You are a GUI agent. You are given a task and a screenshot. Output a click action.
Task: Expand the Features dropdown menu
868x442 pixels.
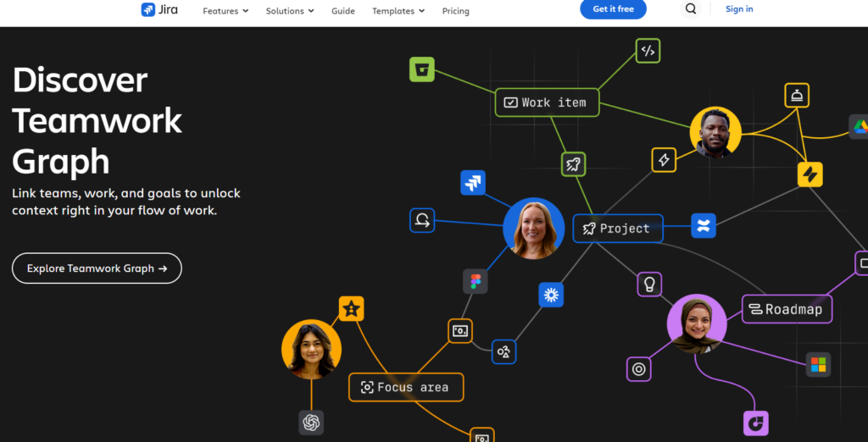coord(225,11)
